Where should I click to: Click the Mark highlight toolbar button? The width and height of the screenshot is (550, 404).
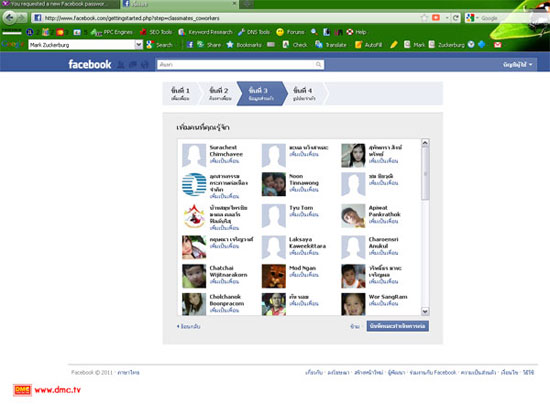tap(415, 45)
